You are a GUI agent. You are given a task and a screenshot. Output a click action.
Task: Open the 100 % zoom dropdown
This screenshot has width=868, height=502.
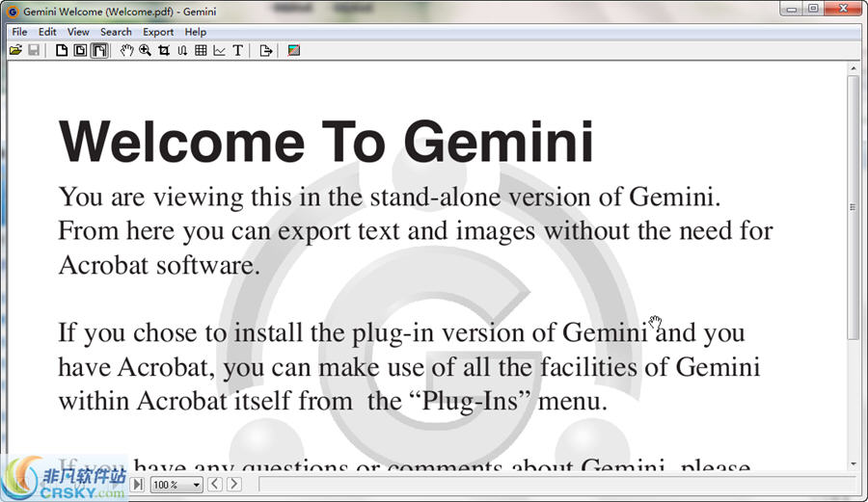pos(176,485)
